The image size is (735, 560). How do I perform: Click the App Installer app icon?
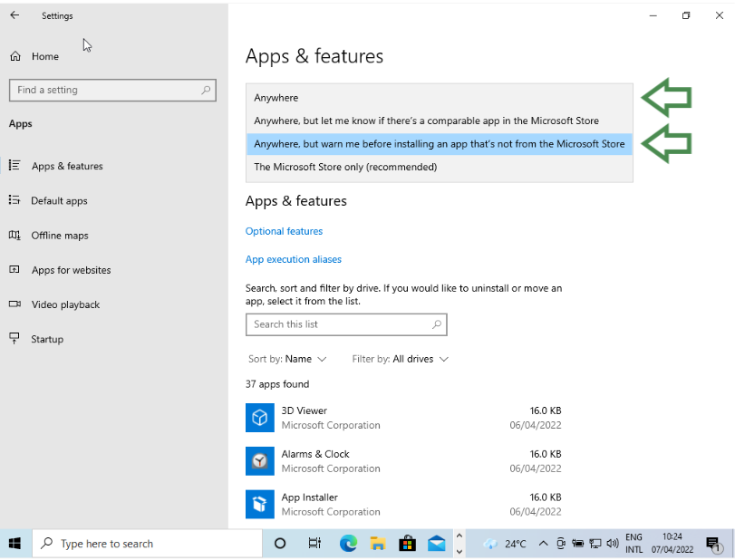tap(260, 504)
